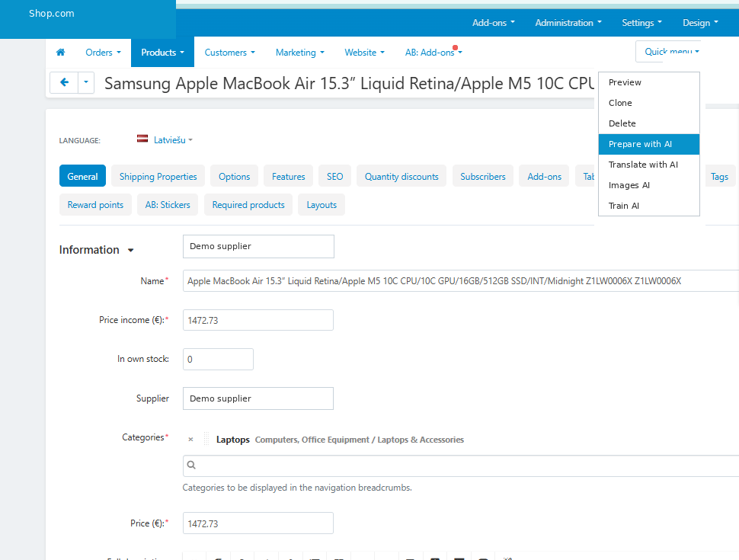Expand the Marketing menu
The width and height of the screenshot is (739, 560).
tap(299, 53)
